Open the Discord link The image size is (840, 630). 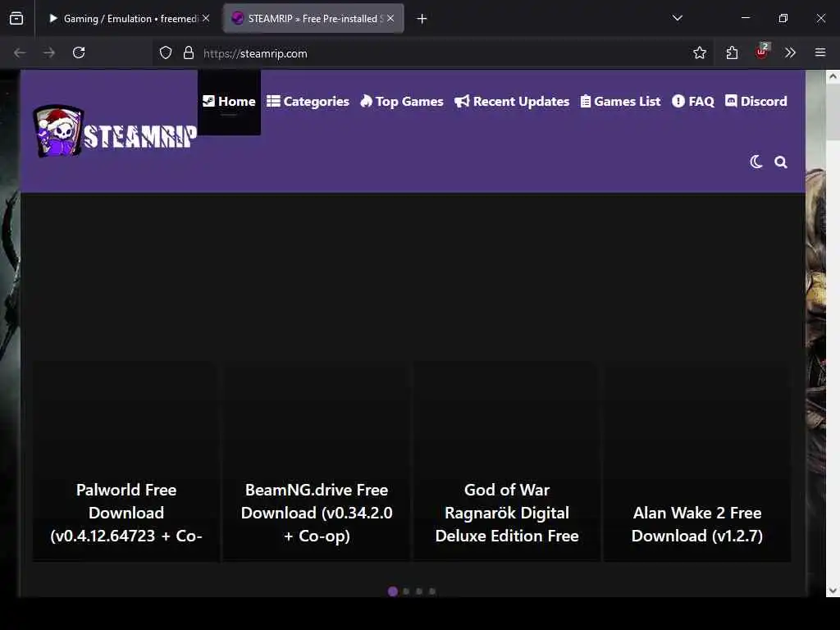click(756, 102)
